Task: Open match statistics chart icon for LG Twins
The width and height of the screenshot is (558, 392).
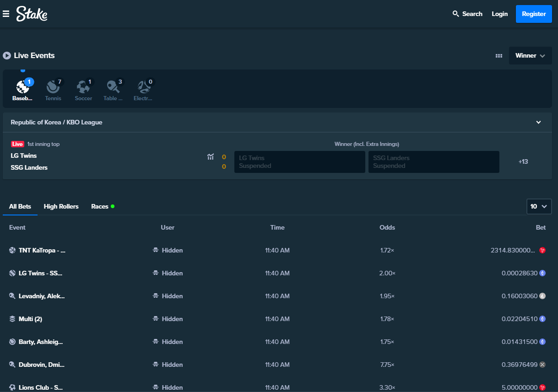Action: [211, 157]
